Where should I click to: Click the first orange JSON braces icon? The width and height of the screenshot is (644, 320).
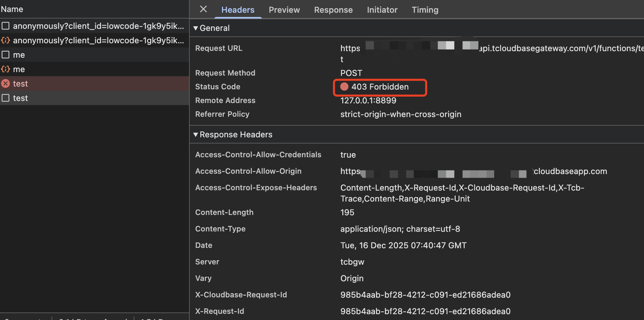click(5, 41)
